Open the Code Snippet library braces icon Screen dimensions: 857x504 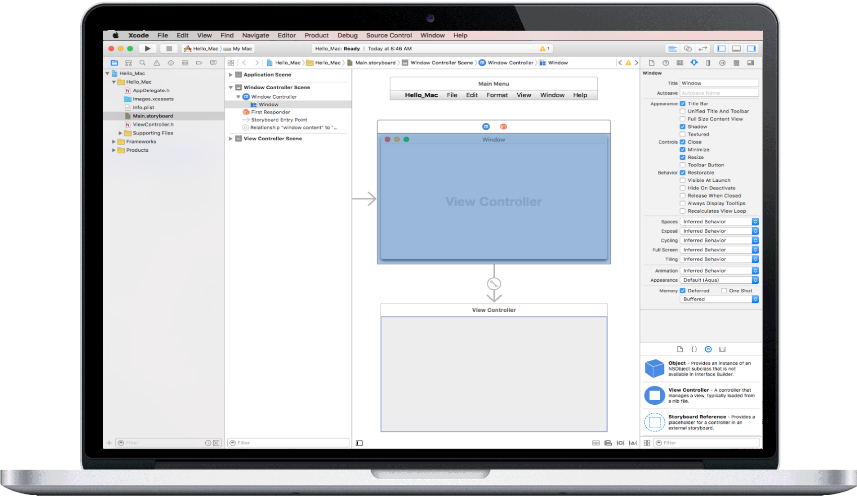click(x=694, y=349)
